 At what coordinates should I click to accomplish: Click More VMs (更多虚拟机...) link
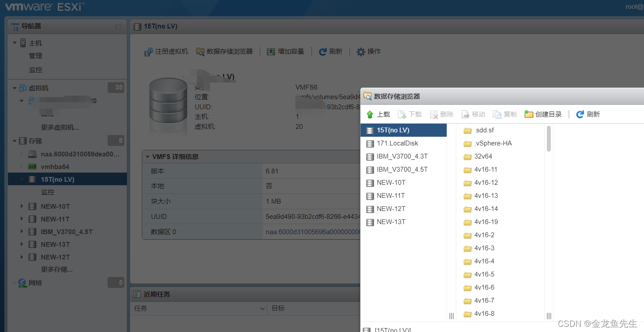point(60,128)
